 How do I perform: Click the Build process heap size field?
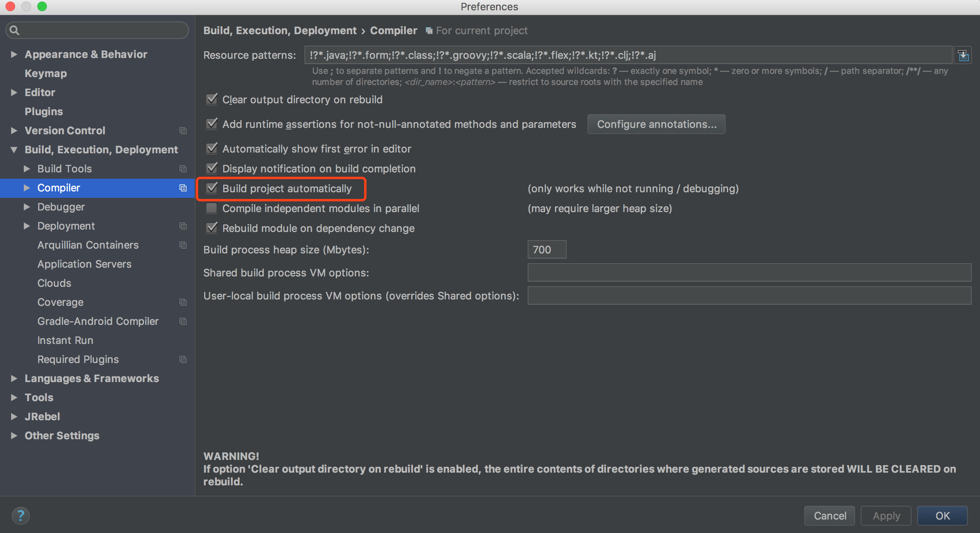coord(547,249)
